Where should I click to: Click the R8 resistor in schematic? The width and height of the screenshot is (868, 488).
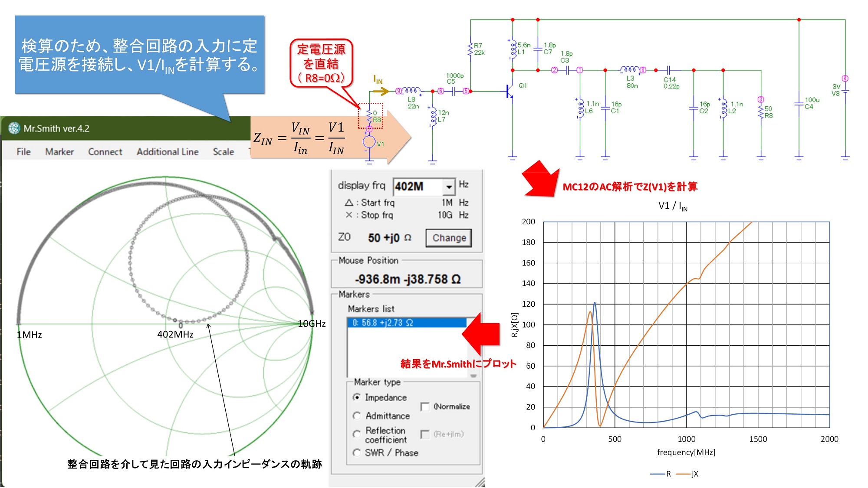point(369,116)
